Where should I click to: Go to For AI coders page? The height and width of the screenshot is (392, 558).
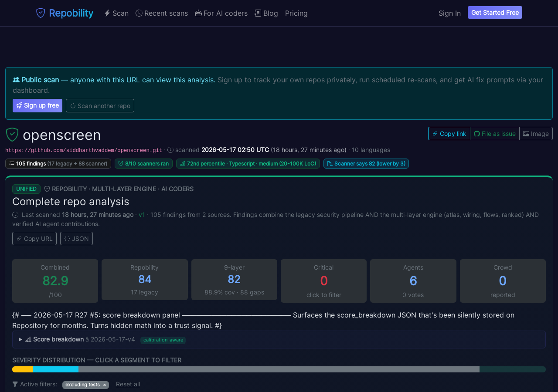click(221, 13)
